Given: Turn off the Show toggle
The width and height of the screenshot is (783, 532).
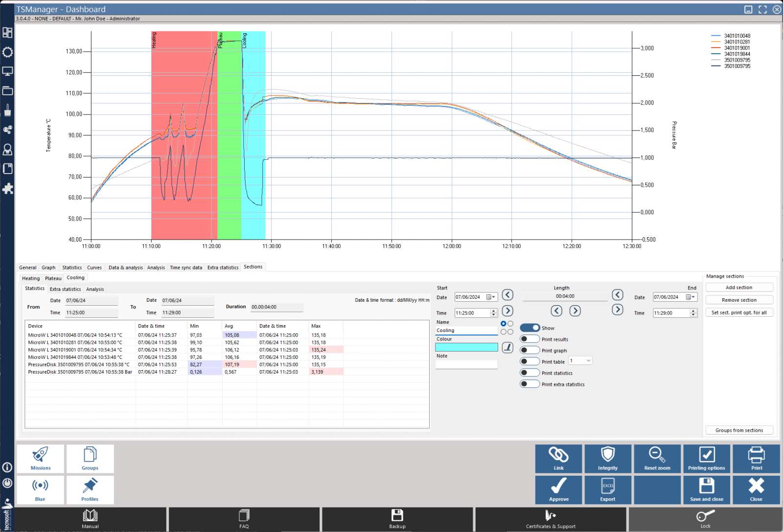Looking at the screenshot, I should tap(530, 328).
